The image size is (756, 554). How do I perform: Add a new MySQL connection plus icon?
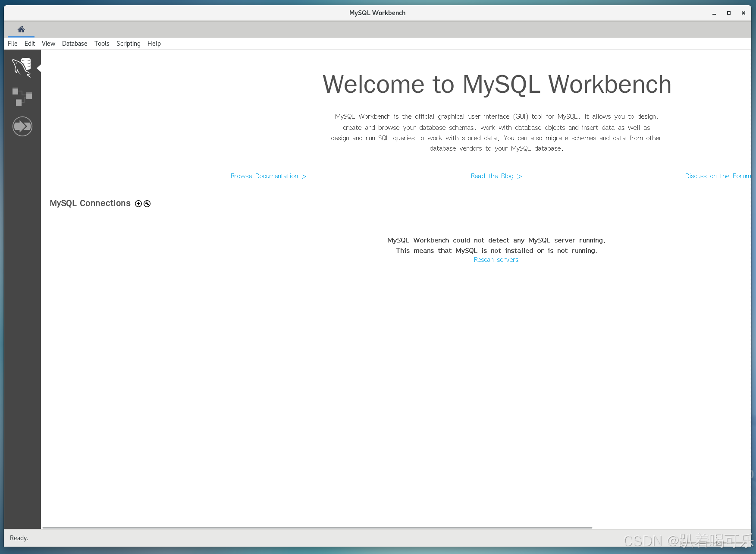tap(138, 204)
